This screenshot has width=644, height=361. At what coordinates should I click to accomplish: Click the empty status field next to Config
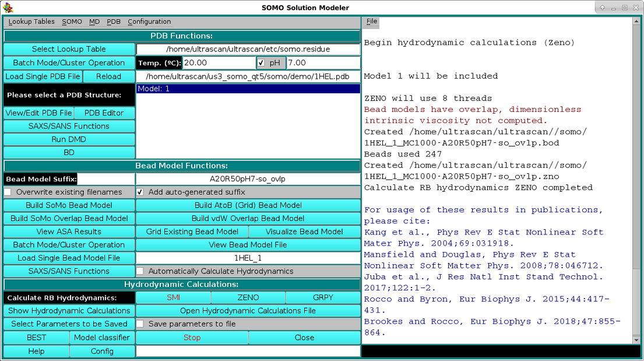[248, 351]
